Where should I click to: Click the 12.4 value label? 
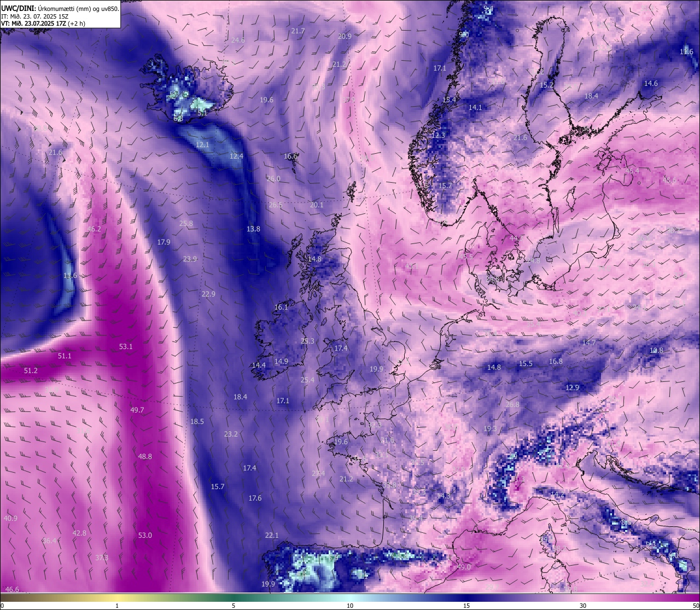click(236, 156)
